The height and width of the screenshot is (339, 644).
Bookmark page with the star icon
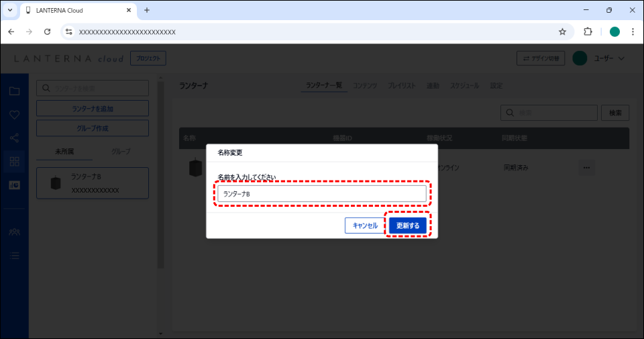[x=562, y=32]
